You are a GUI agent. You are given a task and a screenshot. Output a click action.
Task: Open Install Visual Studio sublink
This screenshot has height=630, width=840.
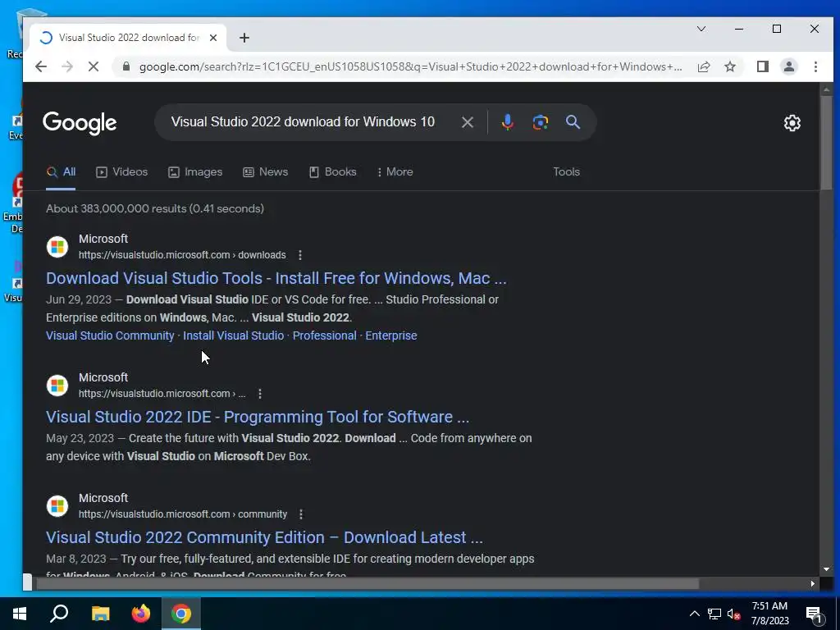234,336
